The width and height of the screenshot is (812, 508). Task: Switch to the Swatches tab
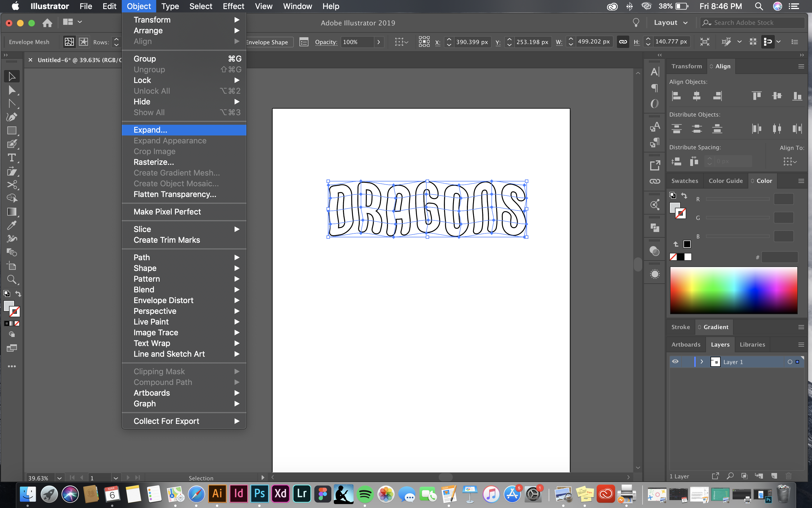tap(685, 181)
